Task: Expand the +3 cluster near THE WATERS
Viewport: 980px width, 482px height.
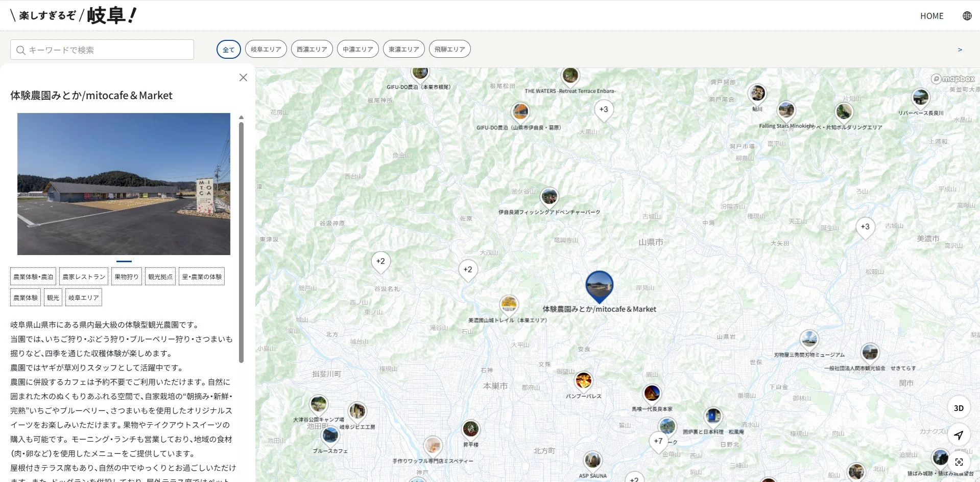Action: [604, 110]
